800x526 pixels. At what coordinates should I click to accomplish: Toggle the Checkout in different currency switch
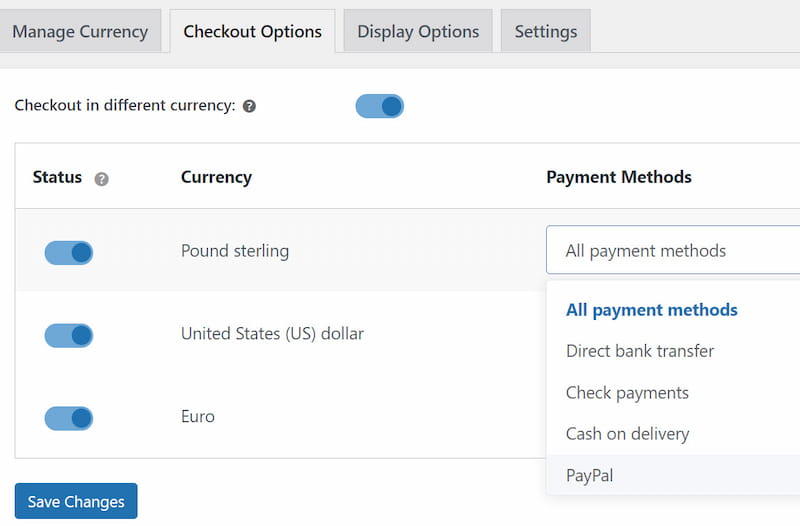[x=379, y=106]
